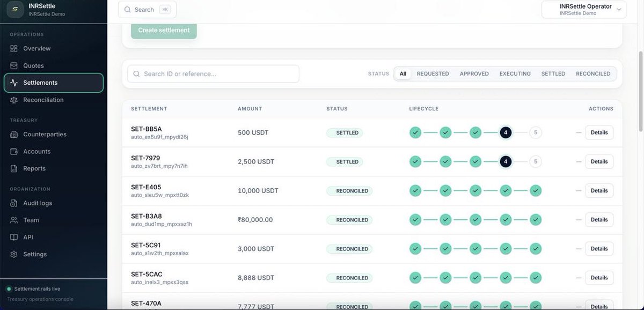Screen dimensions: 644x310
Task: Click the Create settlement button
Action: [x=164, y=30]
